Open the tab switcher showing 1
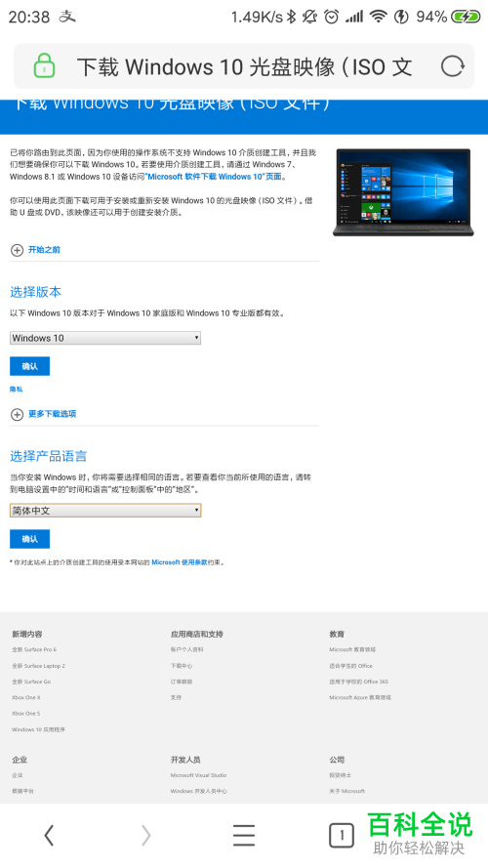Viewport: 488px width, 868px height. 342,835
